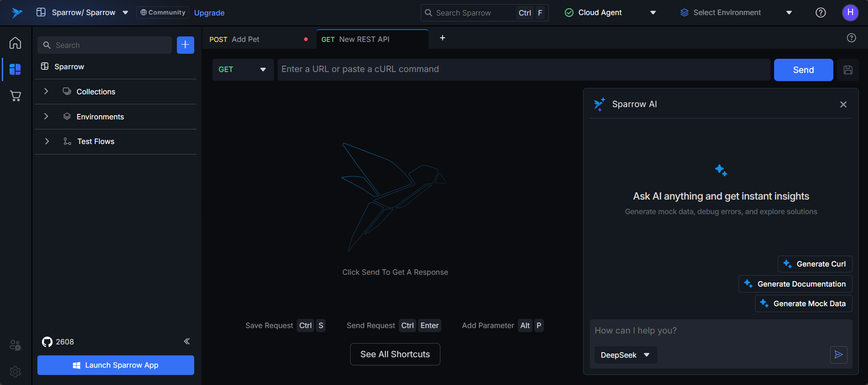Click the blue plus add button
Screen dimensions: 868x385
click(185, 45)
